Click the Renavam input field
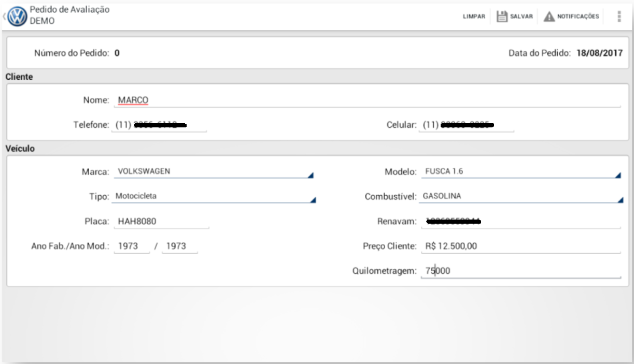 [520, 222]
